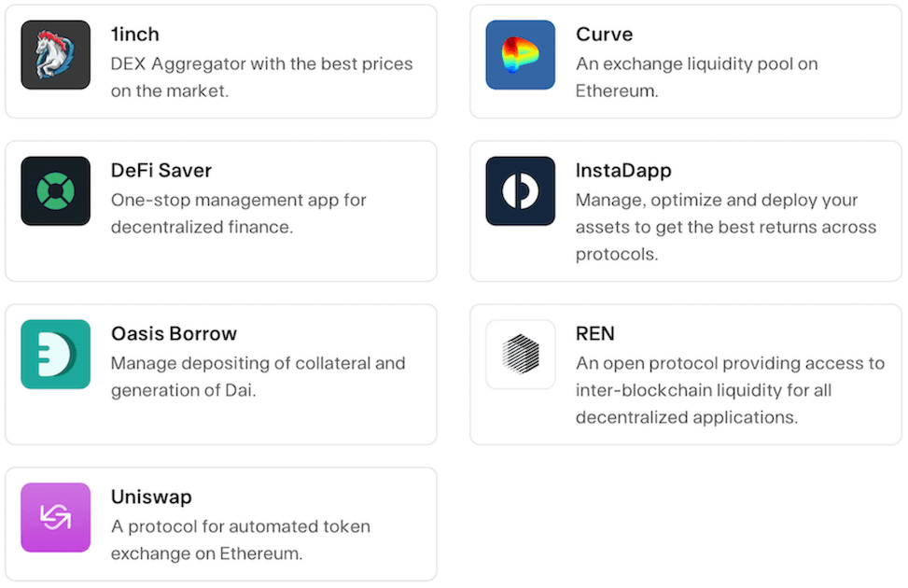Open the 1inch title link
Screen dimensions: 908x588
[x=135, y=35]
